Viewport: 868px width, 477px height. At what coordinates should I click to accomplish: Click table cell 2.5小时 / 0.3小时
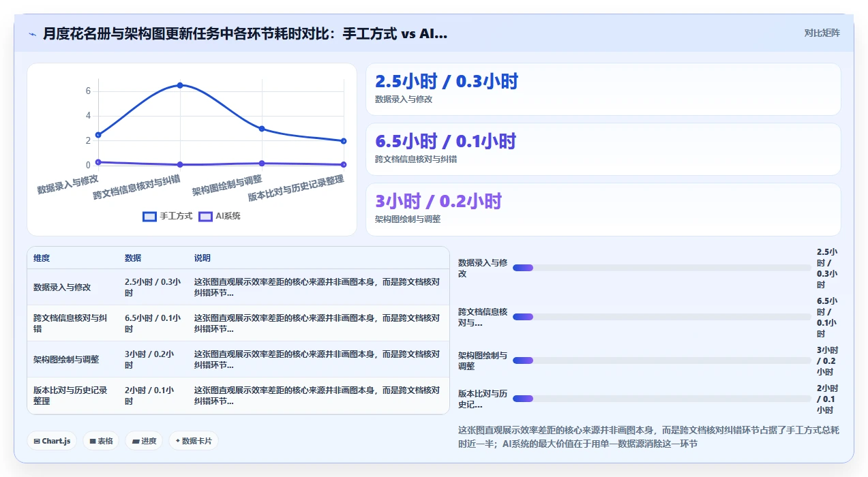point(153,287)
